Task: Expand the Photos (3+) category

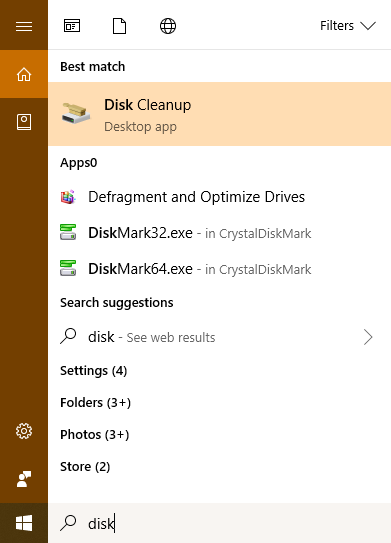Action: click(95, 435)
